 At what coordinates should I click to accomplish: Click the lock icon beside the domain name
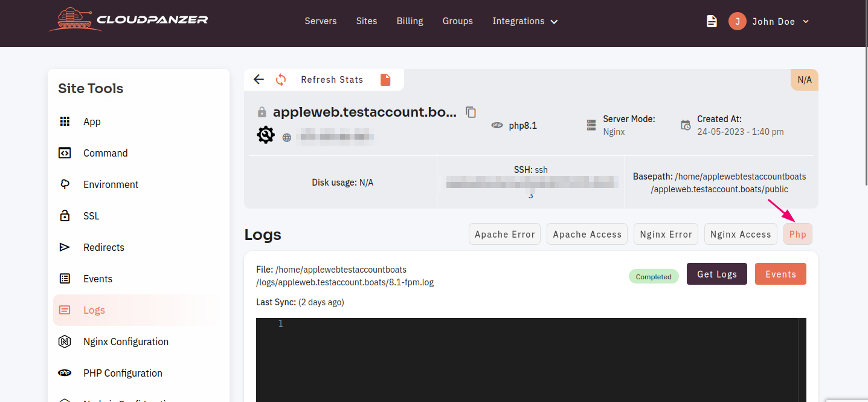pos(262,112)
